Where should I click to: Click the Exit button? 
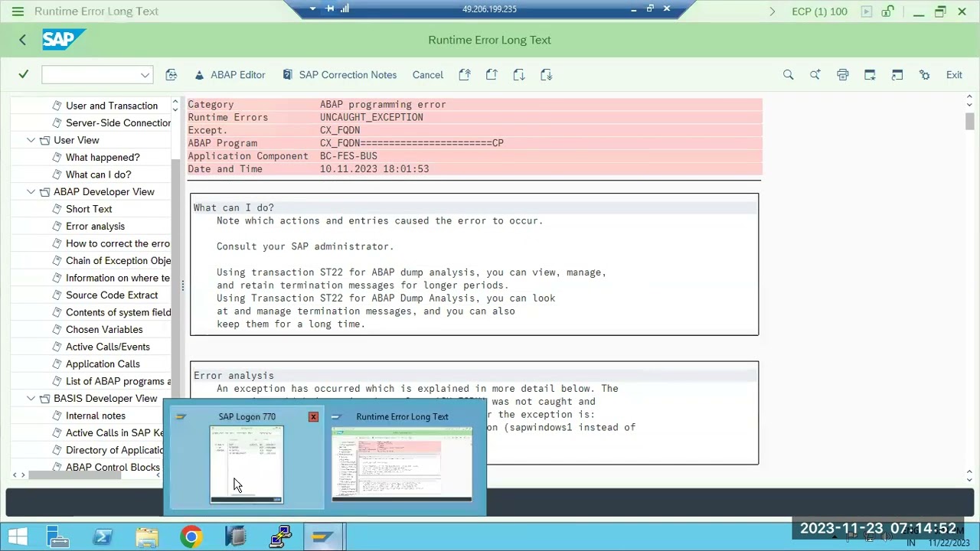point(954,75)
